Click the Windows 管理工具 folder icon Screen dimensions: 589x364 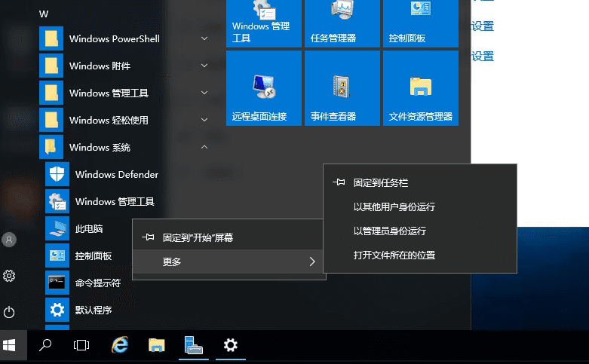pos(51,93)
